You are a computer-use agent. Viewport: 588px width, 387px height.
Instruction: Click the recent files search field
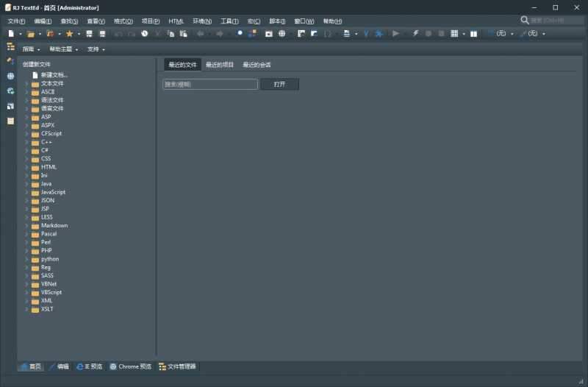210,85
